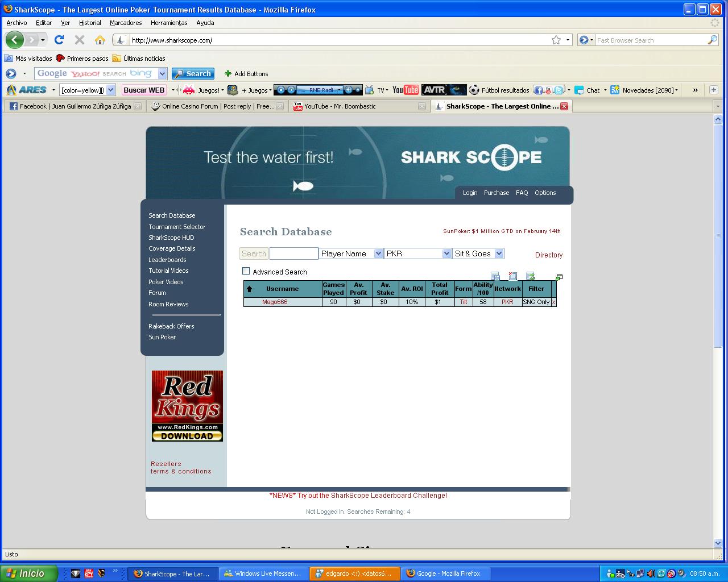
Task: Stop loading with the X icon
Action: (80, 40)
